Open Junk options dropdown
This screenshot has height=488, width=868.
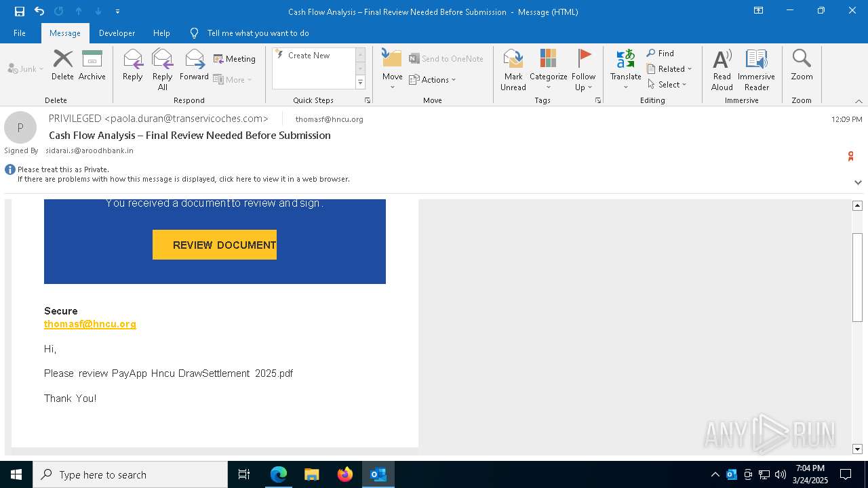[26, 68]
